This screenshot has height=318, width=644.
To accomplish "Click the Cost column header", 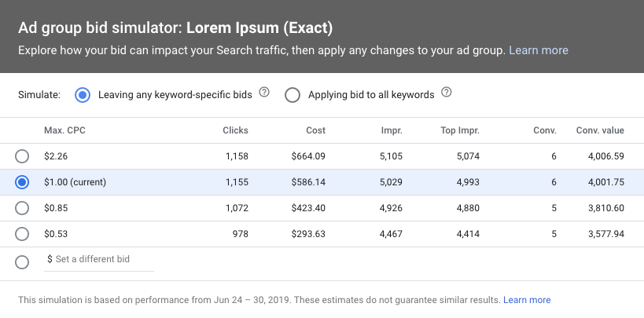I will [316, 130].
